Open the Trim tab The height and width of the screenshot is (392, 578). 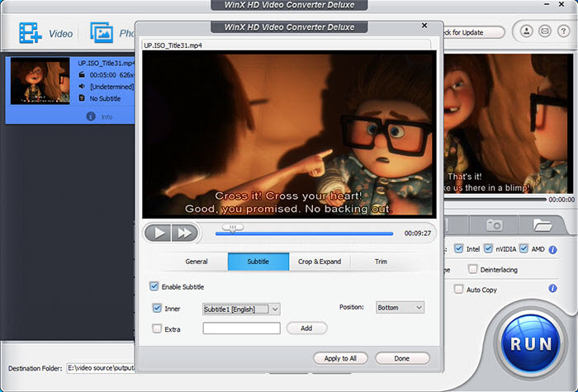381,262
